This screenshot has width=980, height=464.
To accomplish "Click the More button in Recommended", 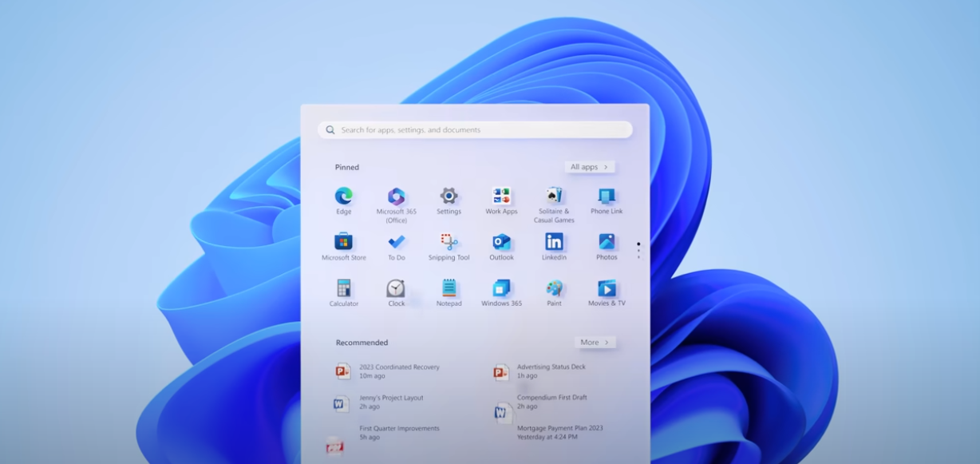I will tap(595, 342).
